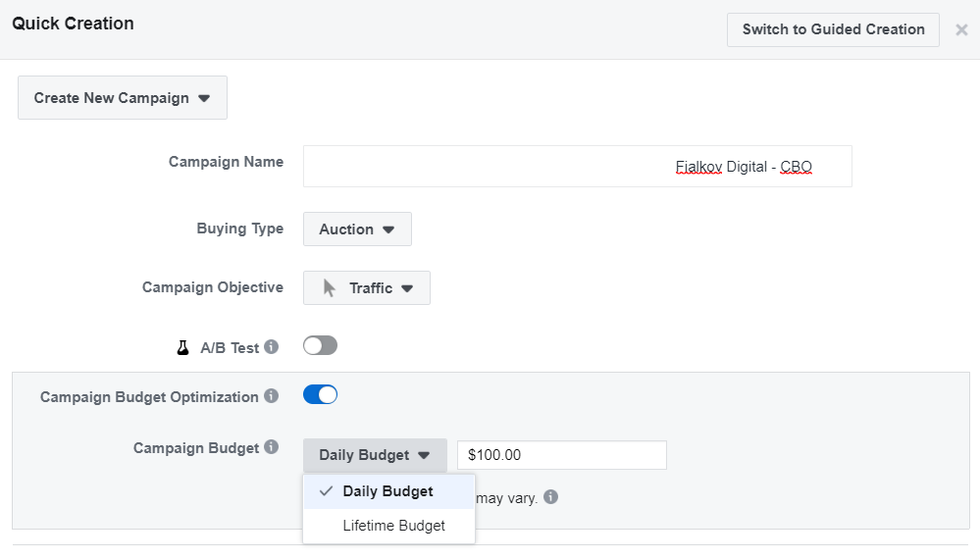Click the Quick Creation title
Screen dimensions: 980x560
point(73,24)
